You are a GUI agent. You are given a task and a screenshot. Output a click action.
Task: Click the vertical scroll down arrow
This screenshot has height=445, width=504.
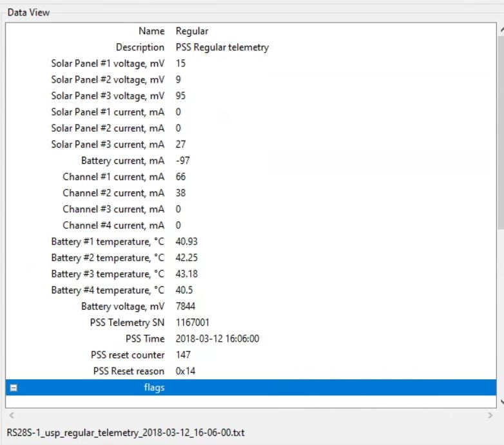[x=500, y=402]
